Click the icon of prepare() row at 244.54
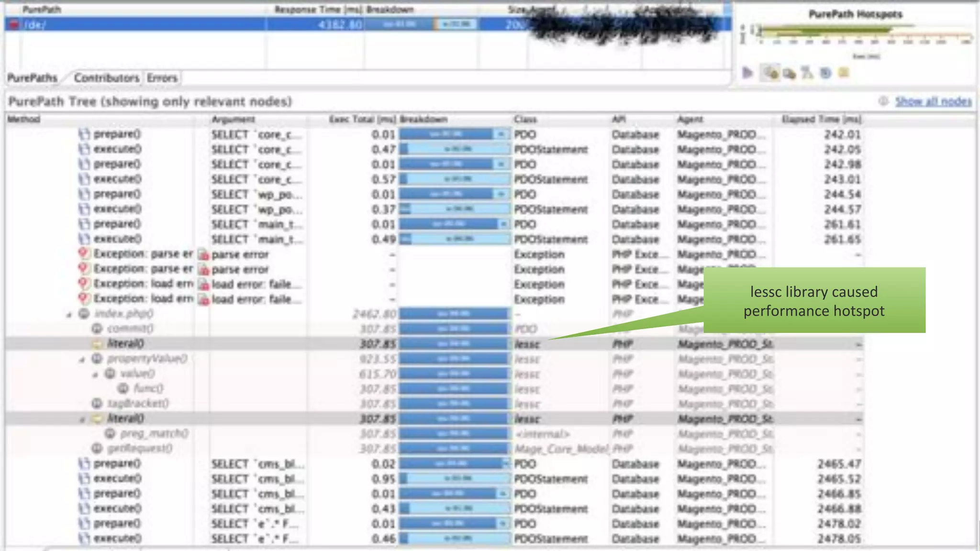 pos(84,194)
